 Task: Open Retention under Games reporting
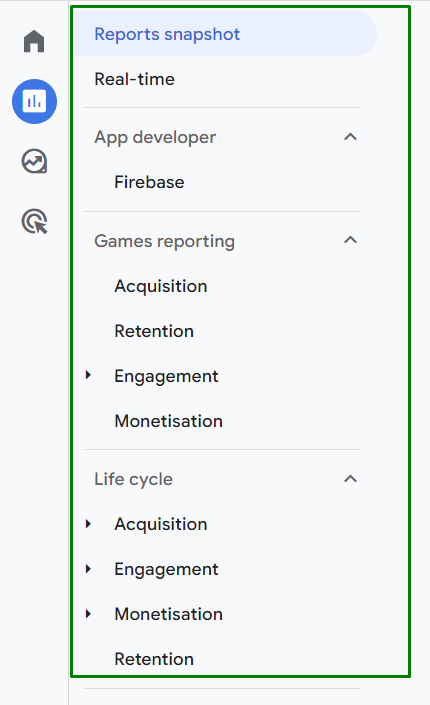[154, 331]
